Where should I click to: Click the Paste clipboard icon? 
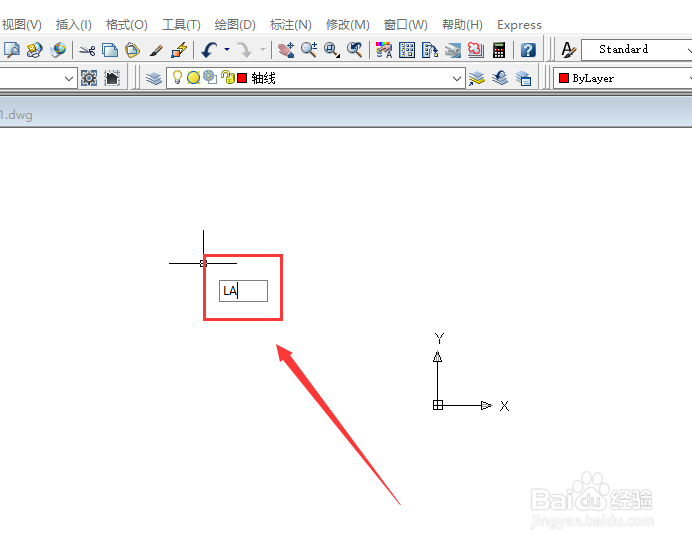click(x=132, y=50)
